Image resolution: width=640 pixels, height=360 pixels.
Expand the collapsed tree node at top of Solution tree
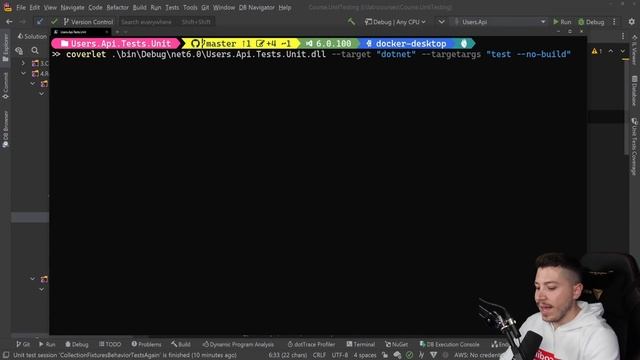click(23, 63)
